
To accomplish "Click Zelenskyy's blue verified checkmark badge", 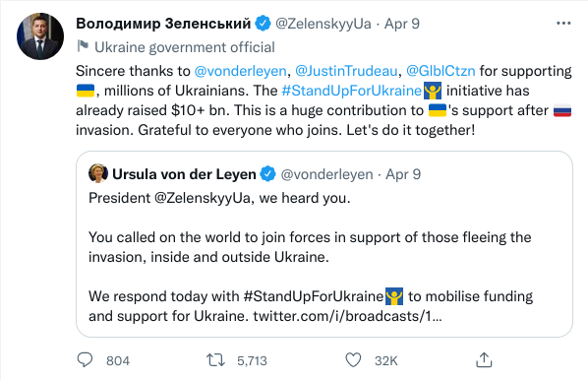I will tap(263, 24).
